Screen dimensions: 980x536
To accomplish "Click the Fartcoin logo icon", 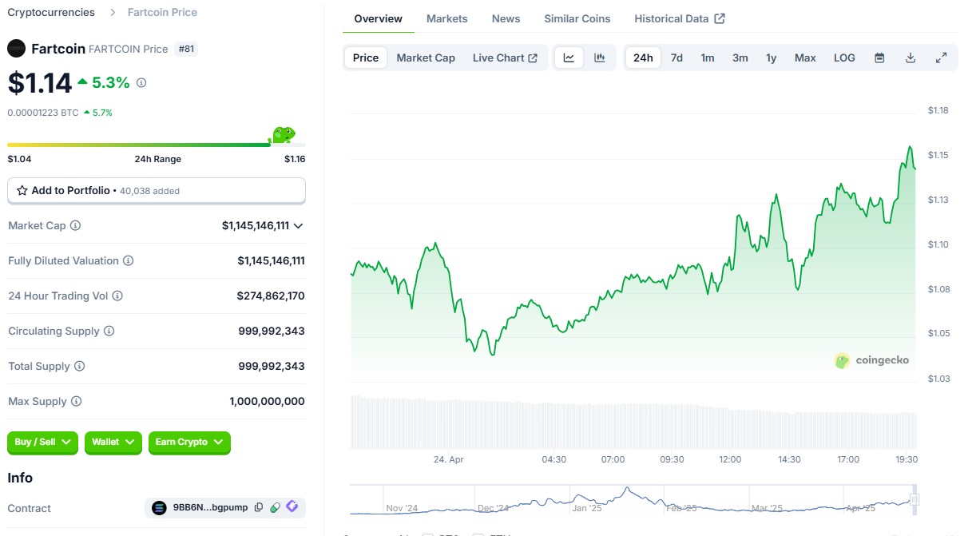I will [17, 49].
